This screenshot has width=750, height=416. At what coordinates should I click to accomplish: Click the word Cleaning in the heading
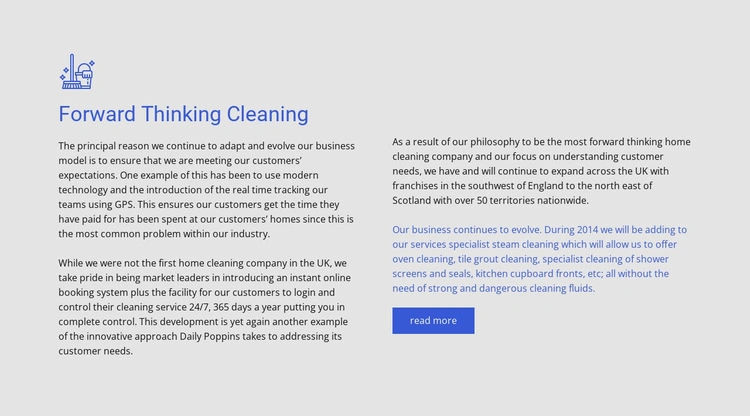click(x=265, y=114)
